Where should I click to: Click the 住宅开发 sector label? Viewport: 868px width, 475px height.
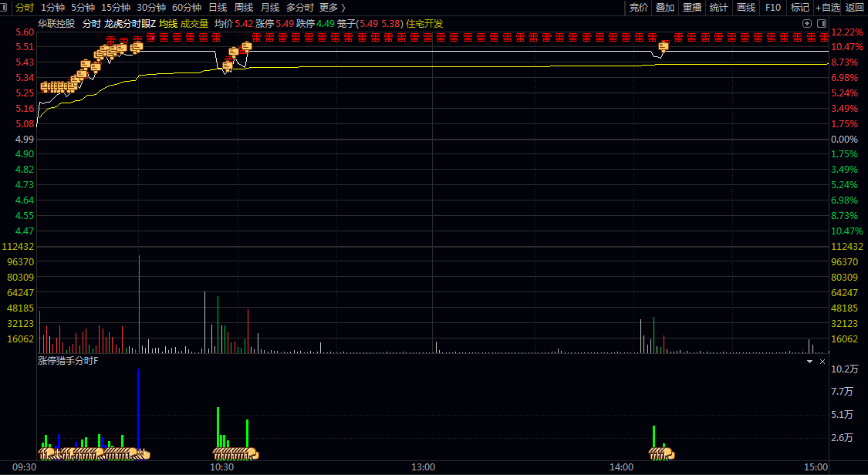click(x=424, y=23)
